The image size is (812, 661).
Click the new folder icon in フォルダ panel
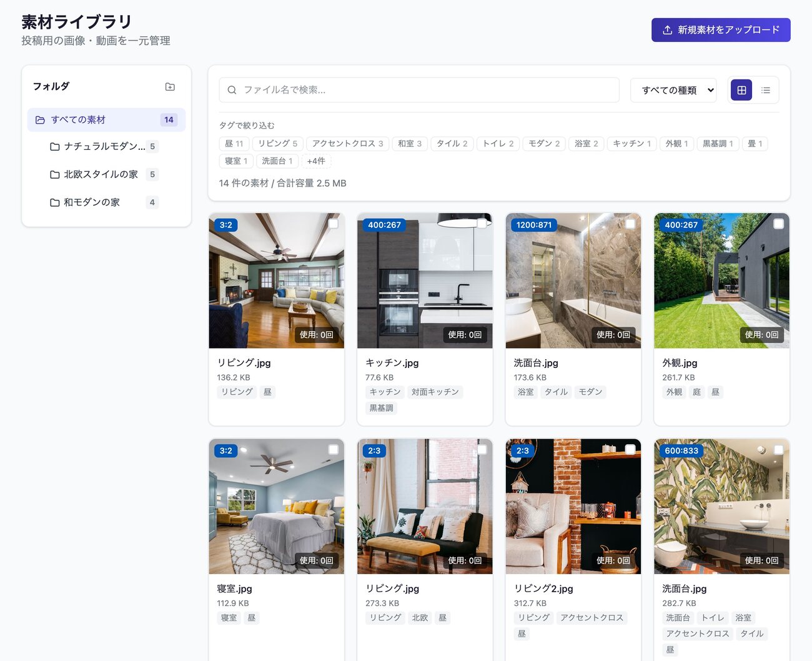[170, 87]
